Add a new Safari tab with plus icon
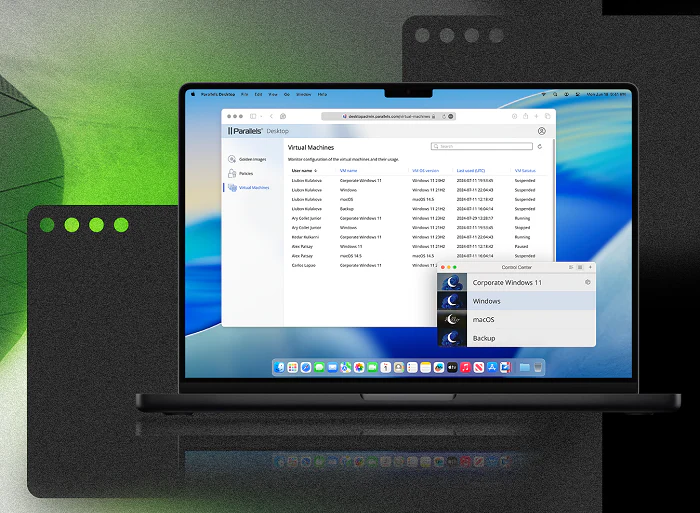The width and height of the screenshot is (700, 513). point(537,116)
